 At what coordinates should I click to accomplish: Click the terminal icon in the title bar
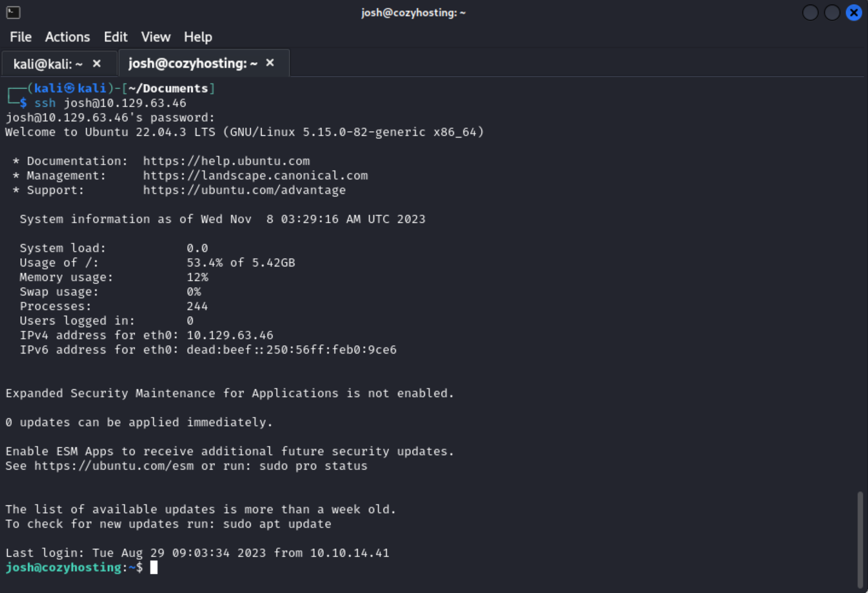click(13, 12)
